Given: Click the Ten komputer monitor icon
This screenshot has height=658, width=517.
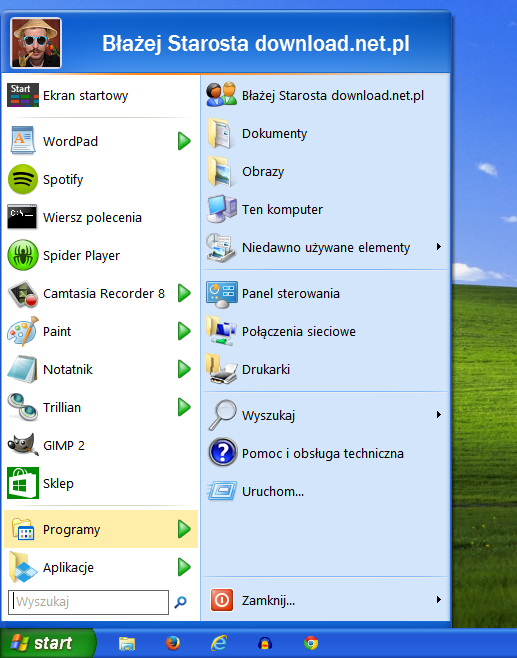Looking at the screenshot, I should tap(222, 209).
